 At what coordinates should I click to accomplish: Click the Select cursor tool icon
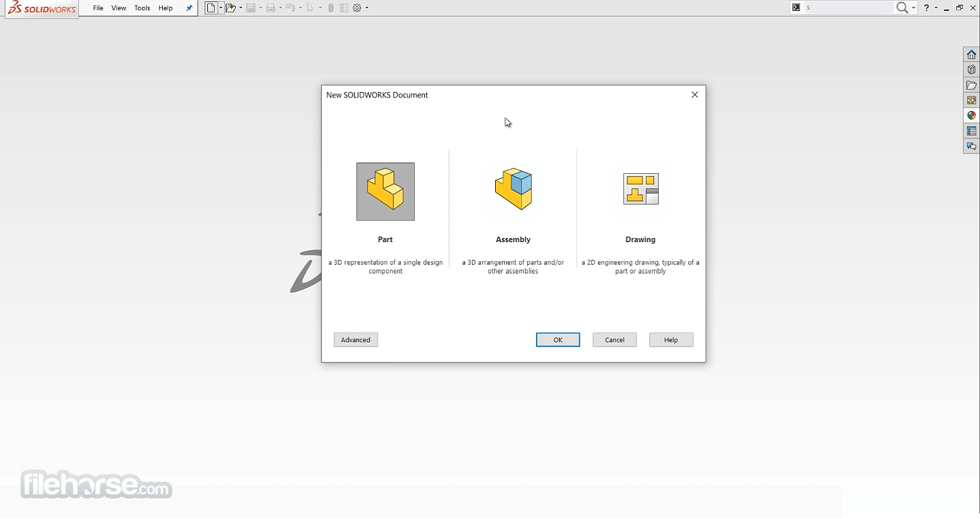click(x=310, y=8)
